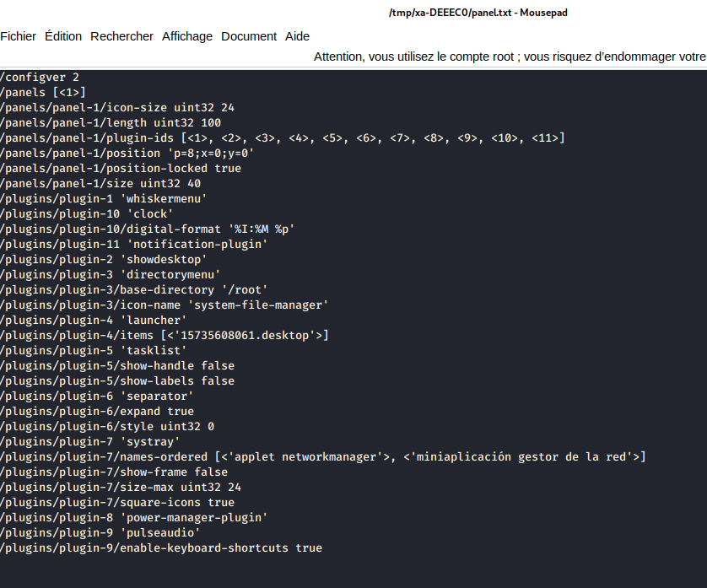
Task: Click the plugin-5 show-labels false line
Action: point(117,380)
